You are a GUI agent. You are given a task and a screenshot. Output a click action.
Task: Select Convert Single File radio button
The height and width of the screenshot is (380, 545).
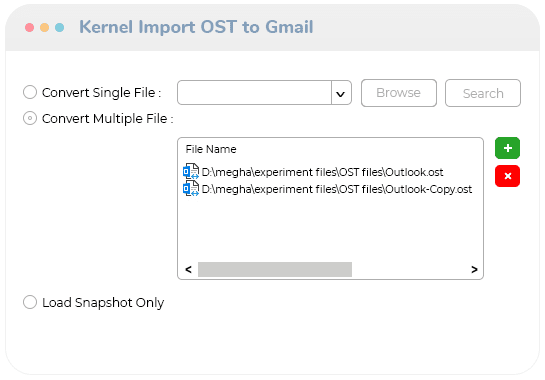[30, 92]
